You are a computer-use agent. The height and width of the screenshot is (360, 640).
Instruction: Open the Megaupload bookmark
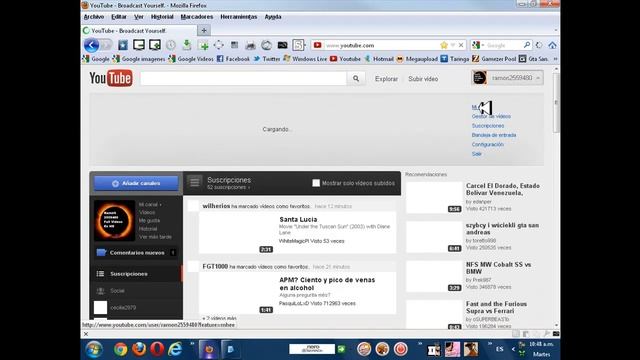click(x=417, y=59)
